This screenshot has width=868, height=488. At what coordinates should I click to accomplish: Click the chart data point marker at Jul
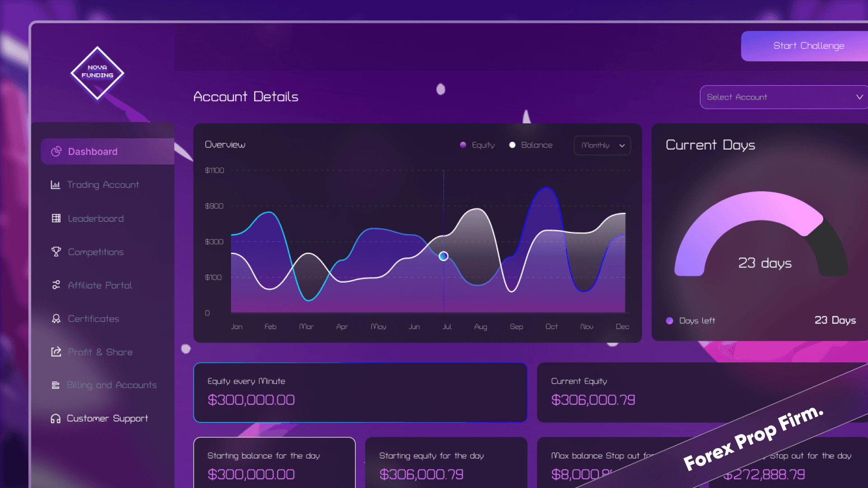(x=443, y=256)
